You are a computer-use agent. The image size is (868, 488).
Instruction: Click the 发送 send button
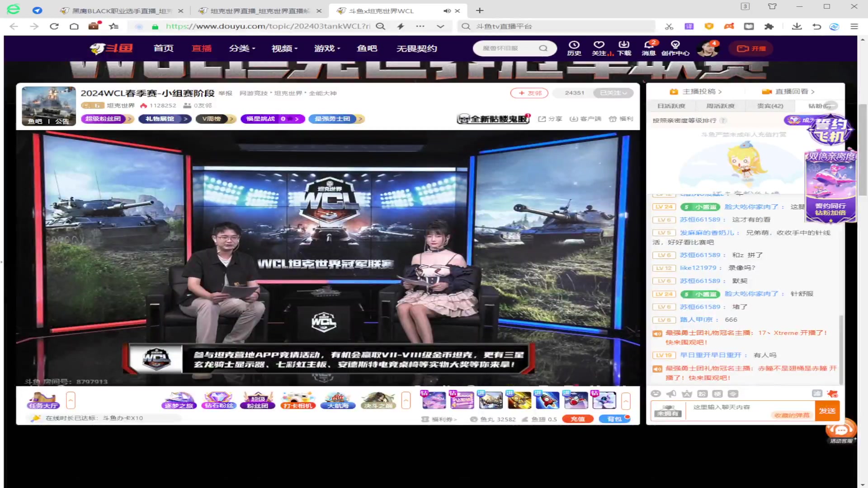[827, 411]
